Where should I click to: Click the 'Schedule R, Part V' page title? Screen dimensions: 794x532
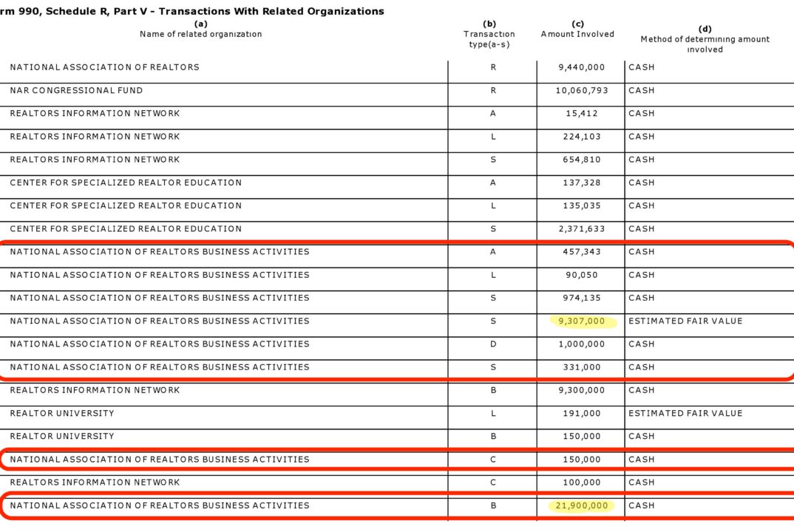pyautogui.click(x=192, y=11)
